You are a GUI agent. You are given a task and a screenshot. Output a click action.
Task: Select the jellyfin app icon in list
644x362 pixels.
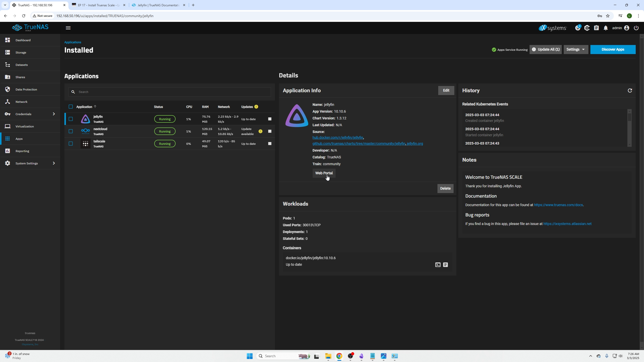coord(86,119)
